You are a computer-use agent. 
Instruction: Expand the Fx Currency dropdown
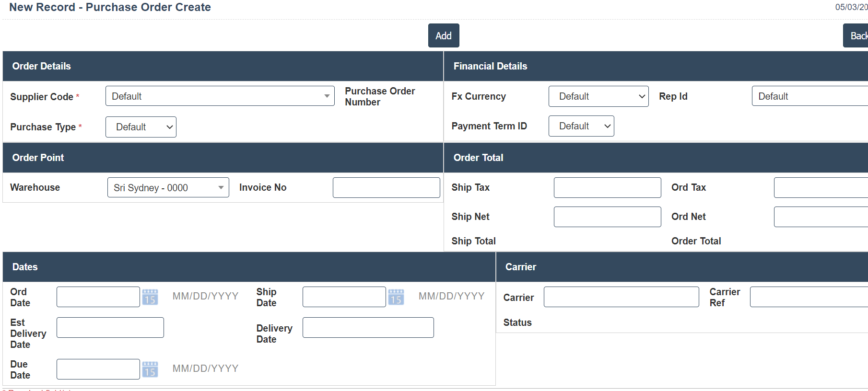(598, 96)
